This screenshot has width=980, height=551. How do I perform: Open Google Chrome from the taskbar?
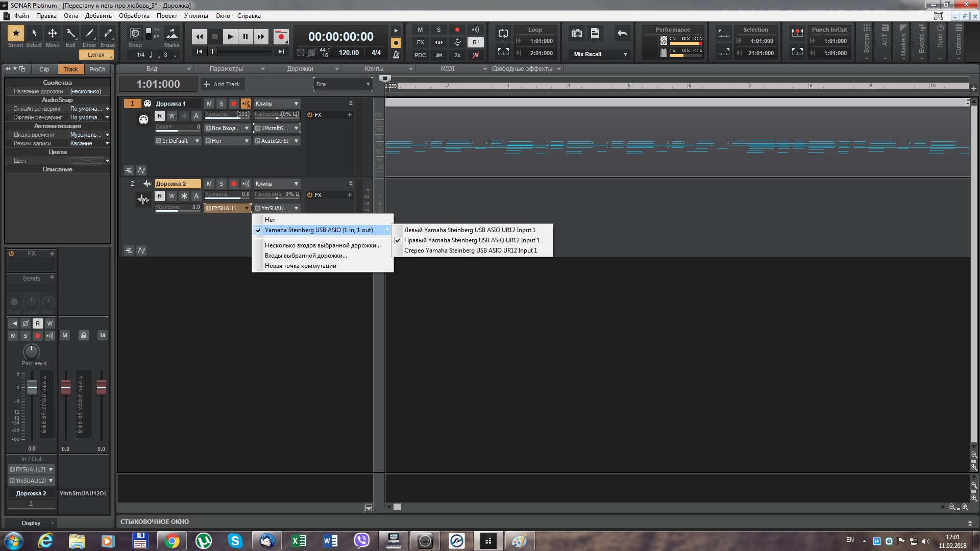click(172, 541)
